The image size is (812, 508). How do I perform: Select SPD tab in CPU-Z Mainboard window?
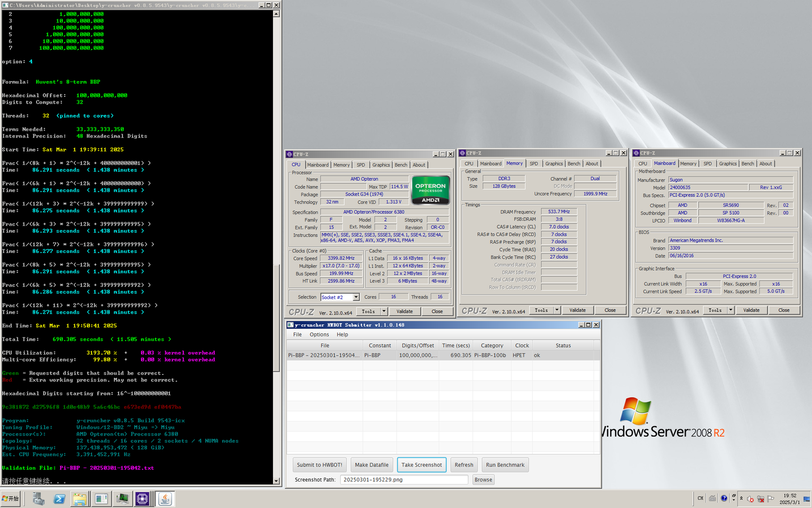[x=707, y=164]
